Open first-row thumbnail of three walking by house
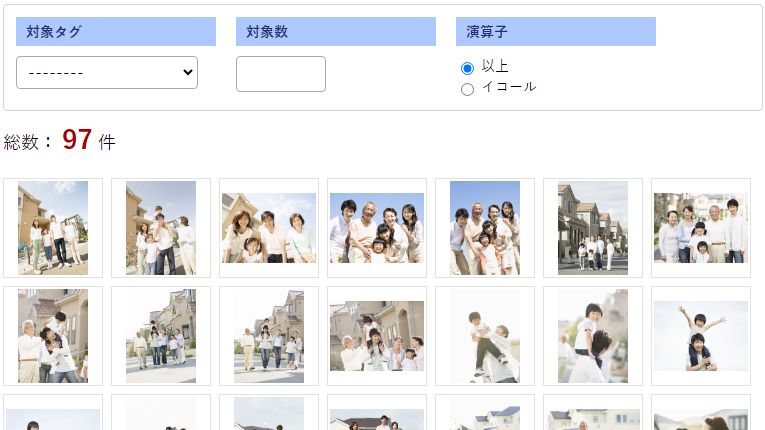 point(53,228)
